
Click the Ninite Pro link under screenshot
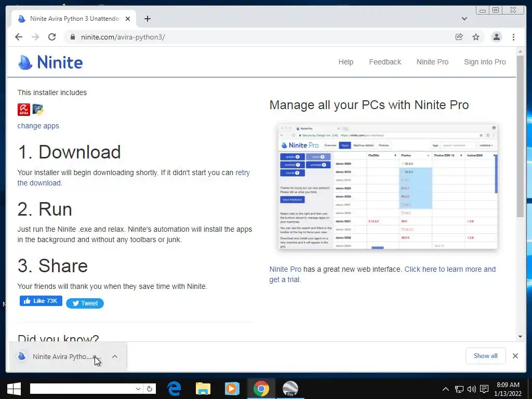click(x=285, y=270)
